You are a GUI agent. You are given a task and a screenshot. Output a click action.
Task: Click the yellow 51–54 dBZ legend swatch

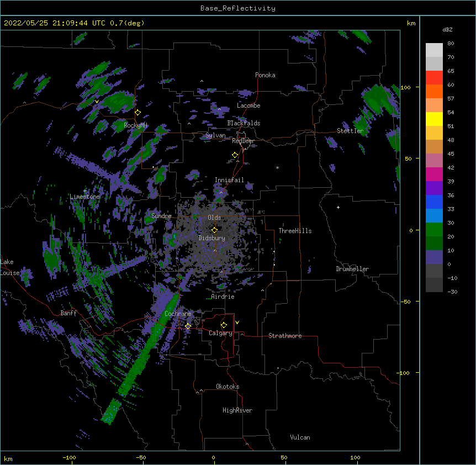(434, 119)
